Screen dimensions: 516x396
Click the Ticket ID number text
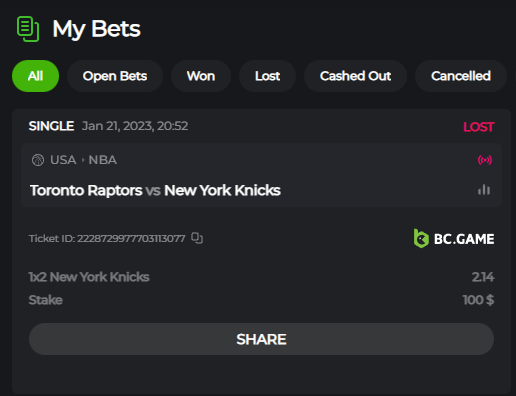131,239
